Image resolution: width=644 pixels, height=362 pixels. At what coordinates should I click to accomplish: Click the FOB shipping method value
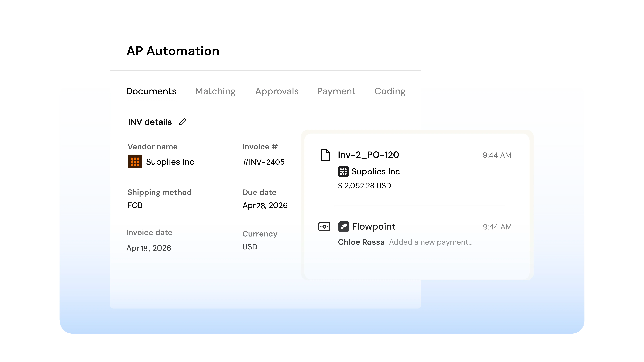(x=135, y=205)
